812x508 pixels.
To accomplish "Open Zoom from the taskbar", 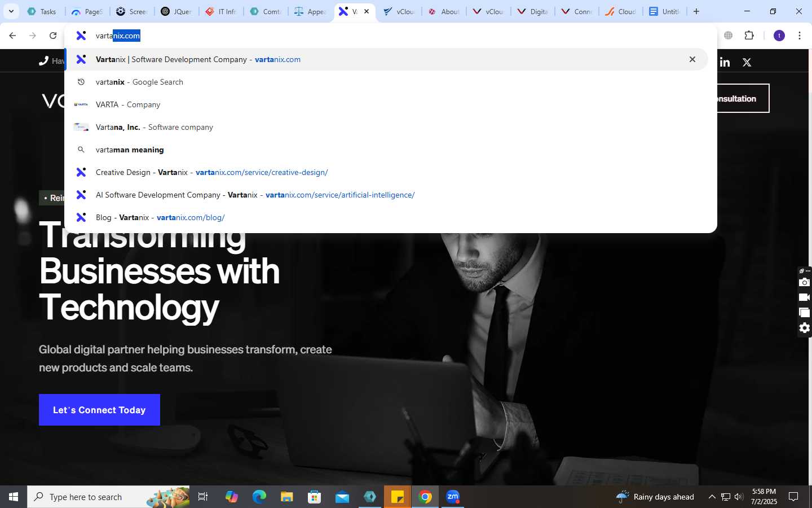I will (453, 497).
